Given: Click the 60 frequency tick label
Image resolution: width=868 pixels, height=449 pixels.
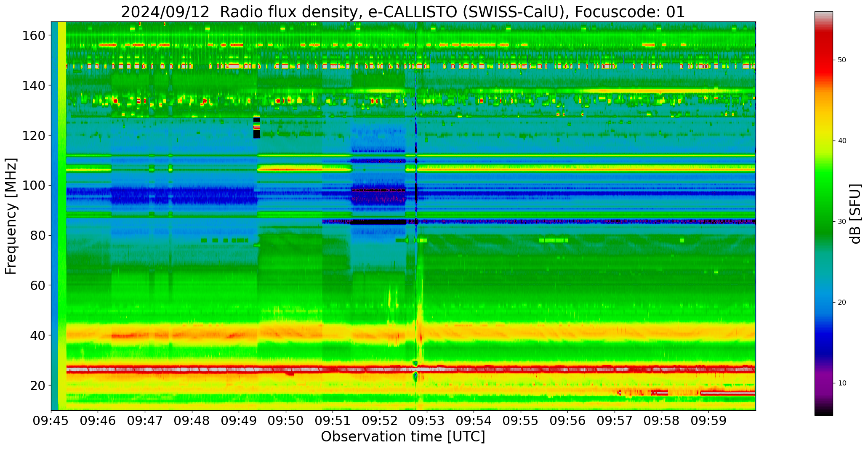Looking at the screenshot, I should click(x=37, y=285).
